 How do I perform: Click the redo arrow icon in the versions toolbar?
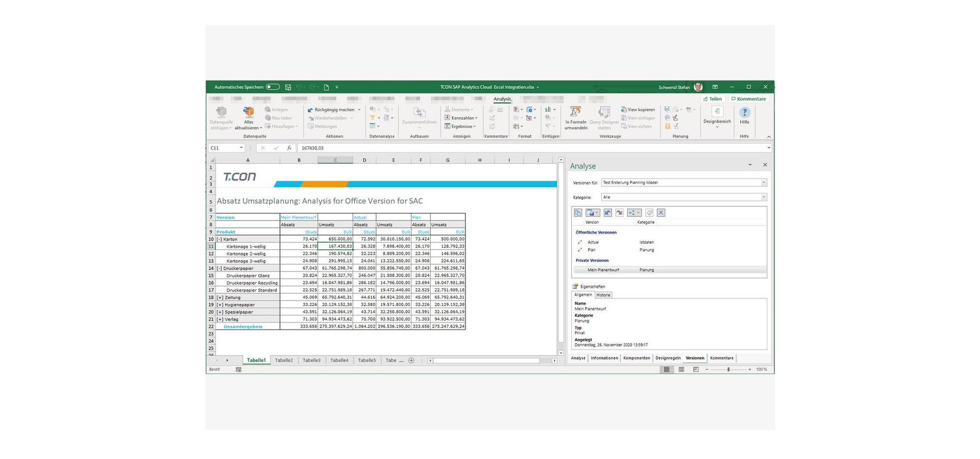point(619,213)
